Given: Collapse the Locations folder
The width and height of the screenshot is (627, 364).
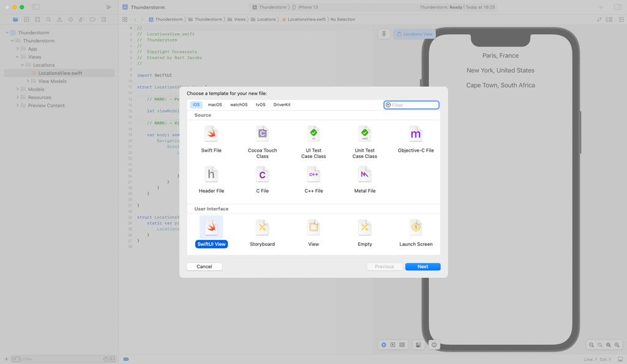Looking at the screenshot, I should pos(23,65).
